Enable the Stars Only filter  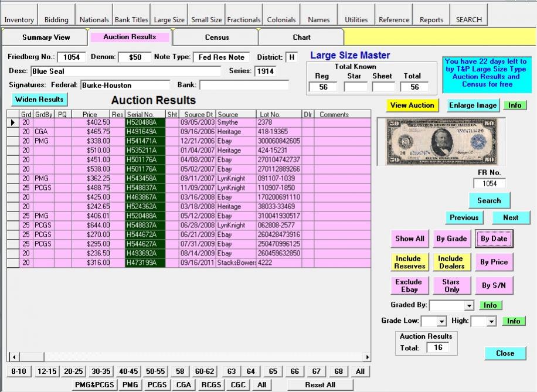450,285
